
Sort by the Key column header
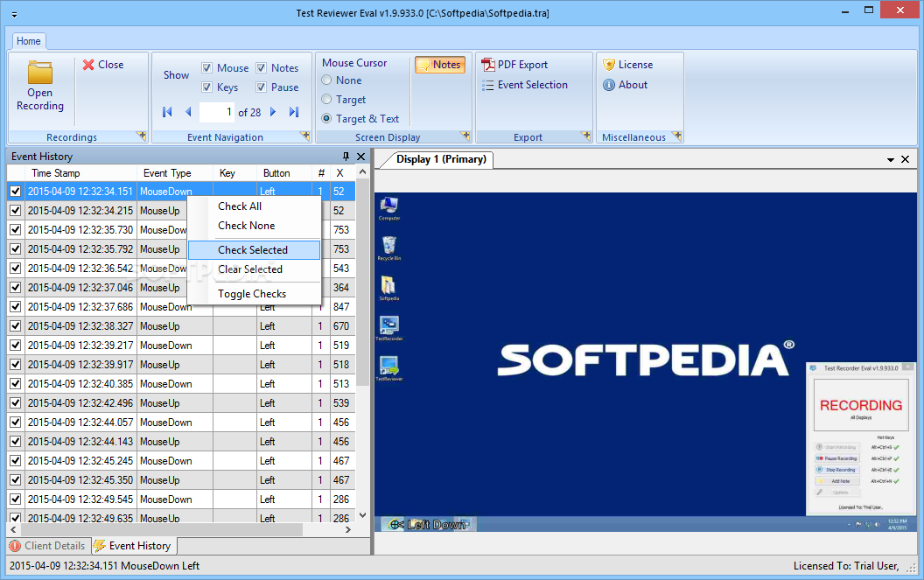[x=235, y=172]
